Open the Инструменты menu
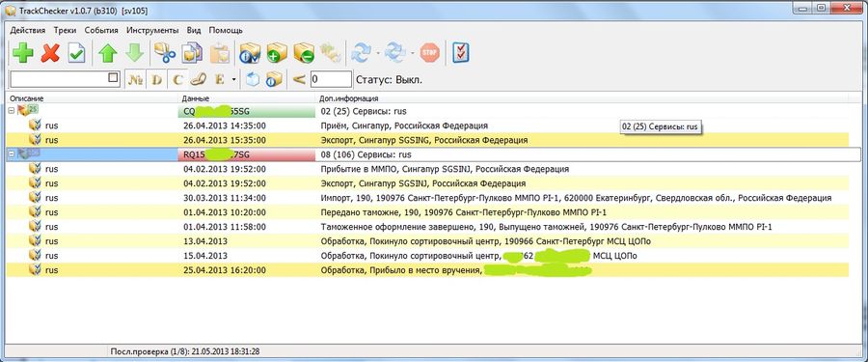Image resolution: width=868 pixels, height=362 pixels. tap(152, 31)
